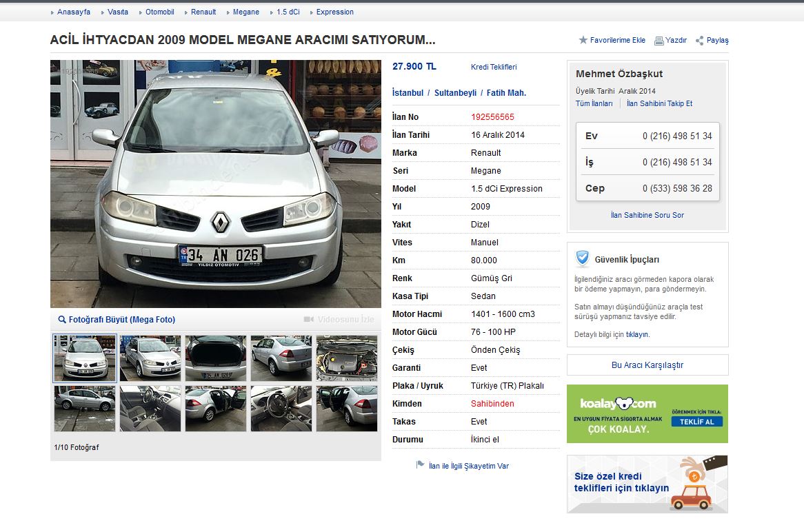Image resolution: width=804 pixels, height=532 pixels.
Task: Open the Renault breadcrumb item
Action: 203,12
